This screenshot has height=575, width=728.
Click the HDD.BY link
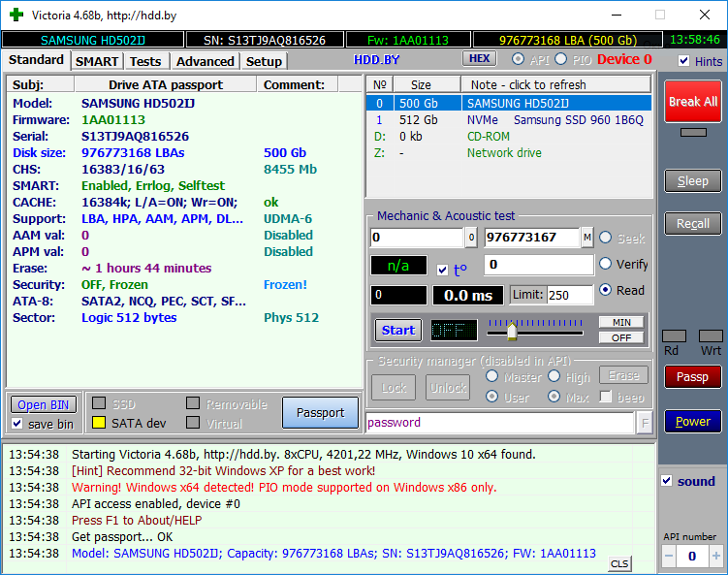click(x=376, y=60)
